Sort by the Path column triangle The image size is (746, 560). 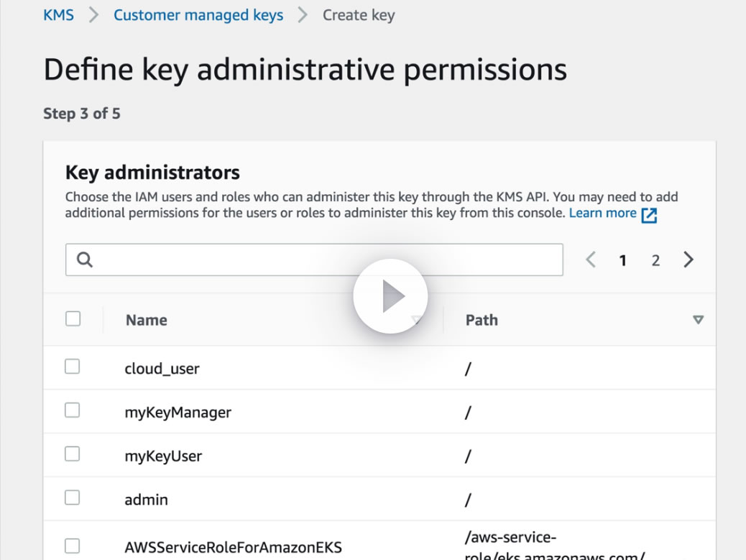[698, 320]
